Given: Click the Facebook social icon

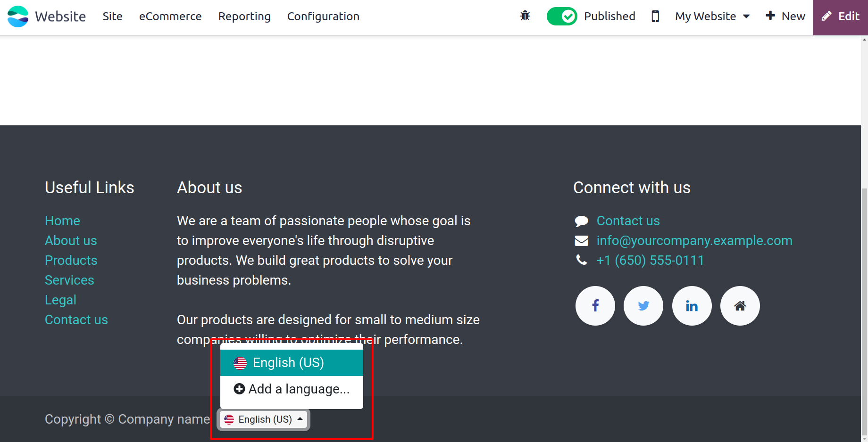Looking at the screenshot, I should coord(595,306).
